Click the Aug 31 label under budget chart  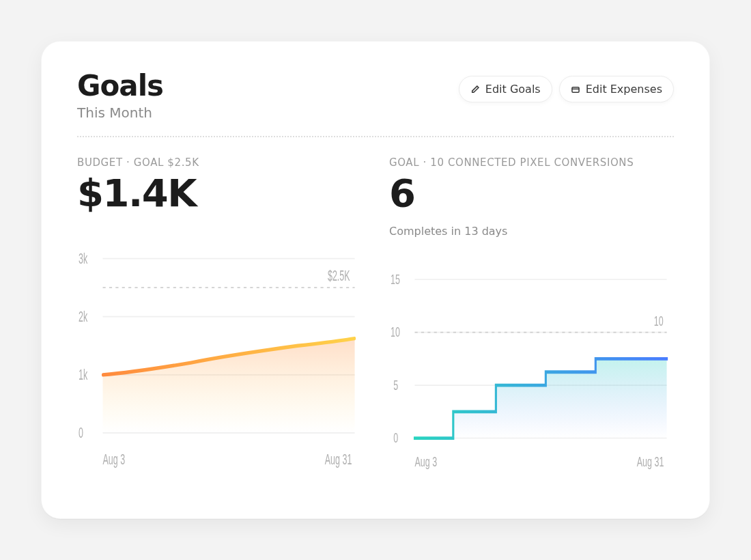(x=338, y=460)
